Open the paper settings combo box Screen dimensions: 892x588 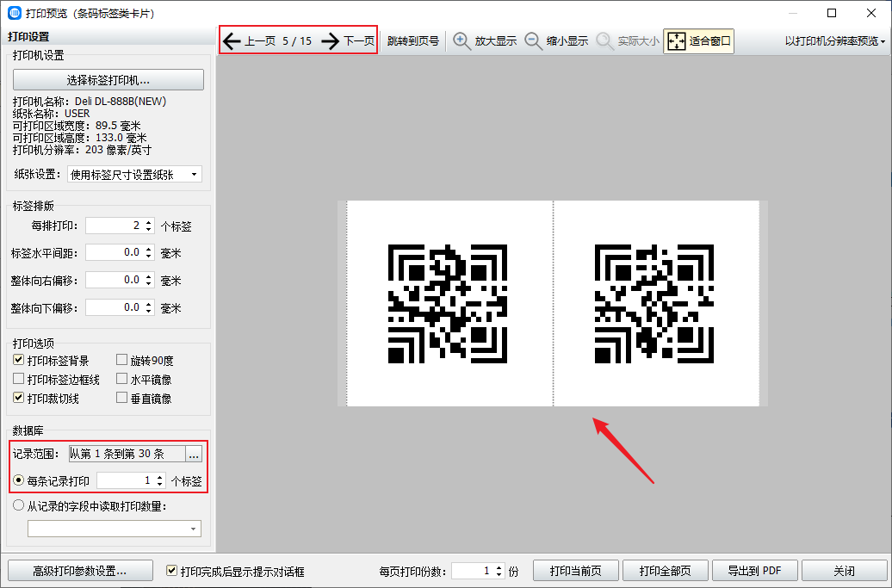(134, 175)
